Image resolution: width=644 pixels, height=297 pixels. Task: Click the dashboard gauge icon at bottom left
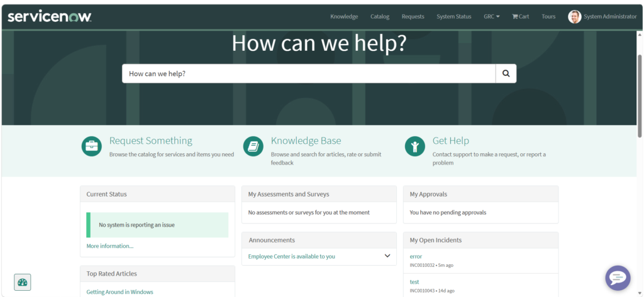tap(23, 283)
